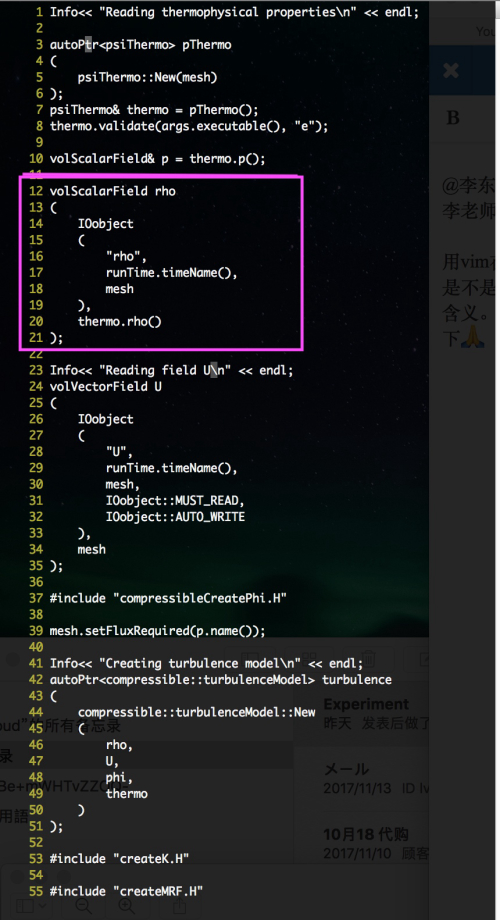Image resolution: width=500 pixels, height=920 pixels.
Task: Open the sidebar view dropdown at bottom left
Action: point(32,907)
